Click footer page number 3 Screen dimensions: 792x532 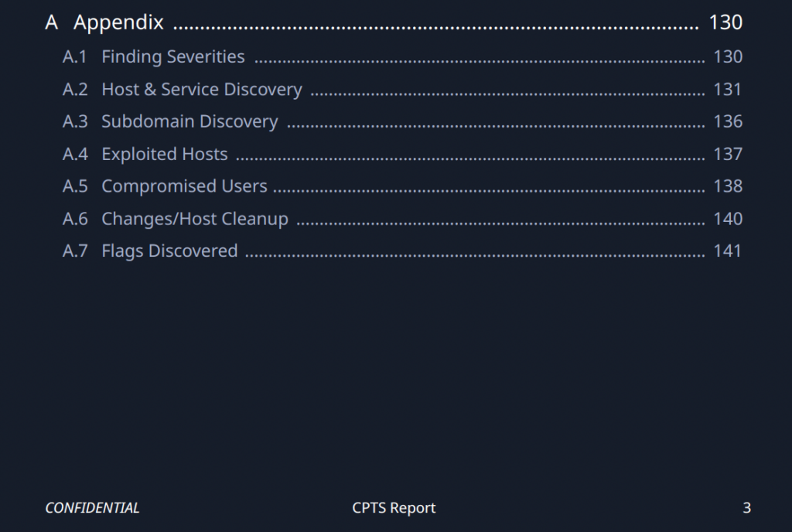[x=746, y=508]
